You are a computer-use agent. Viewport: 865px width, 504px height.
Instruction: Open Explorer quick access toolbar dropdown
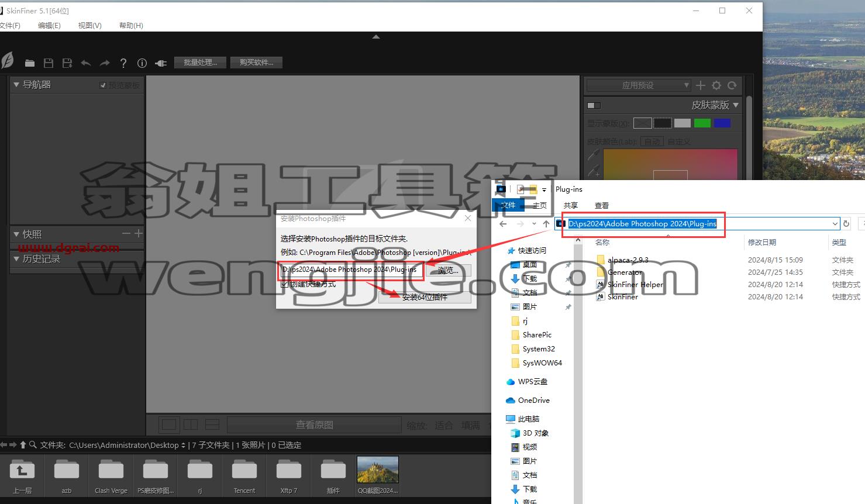(x=544, y=189)
